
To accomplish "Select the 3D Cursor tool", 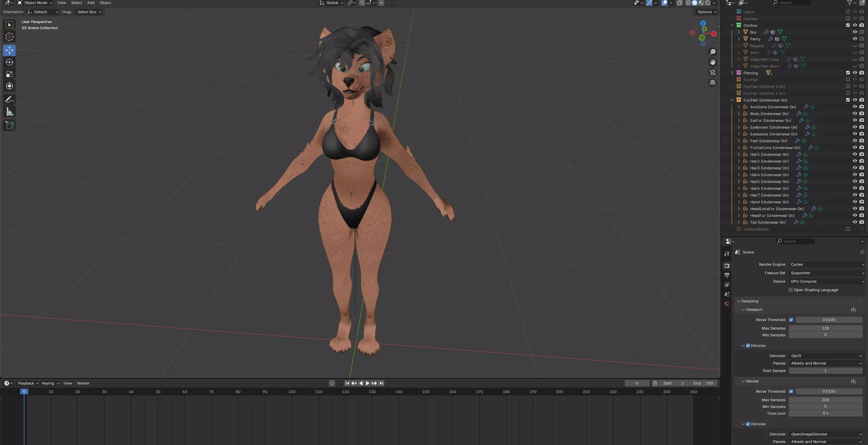I will click(9, 37).
